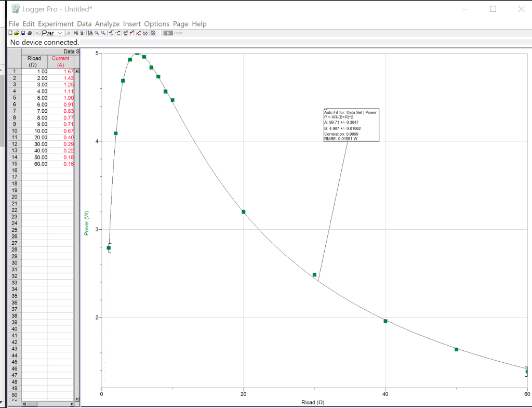Open Data Collection setup via the clock icon
532x408 pixels.
point(153,33)
